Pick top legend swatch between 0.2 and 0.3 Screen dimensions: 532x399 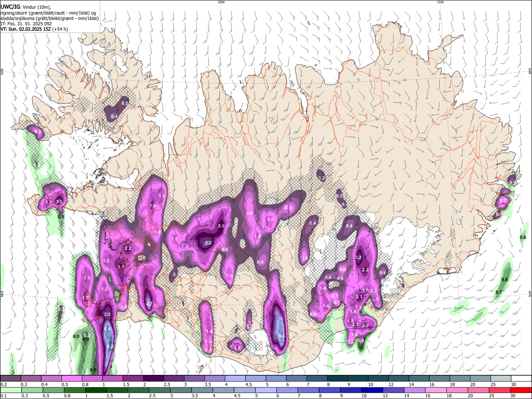(10, 379)
